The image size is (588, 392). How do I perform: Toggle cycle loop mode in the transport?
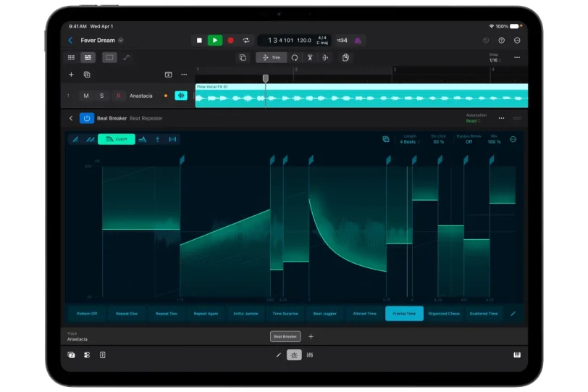tap(246, 40)
